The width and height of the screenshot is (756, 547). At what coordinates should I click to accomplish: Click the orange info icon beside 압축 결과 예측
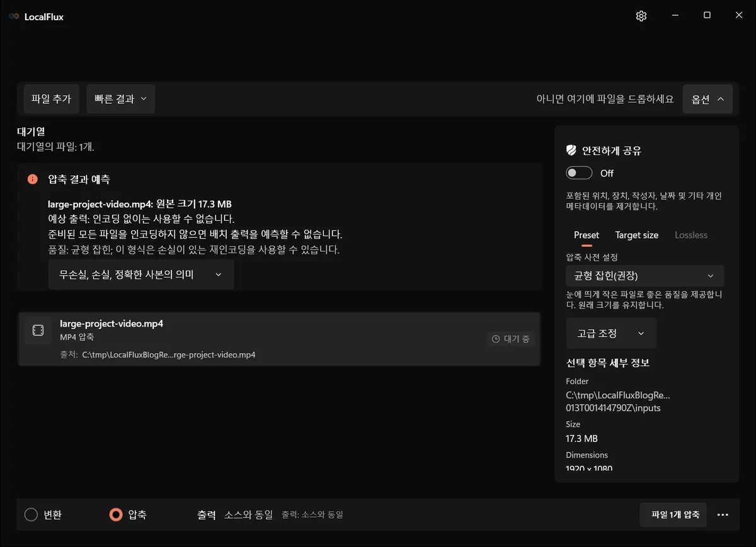[33, 179]
